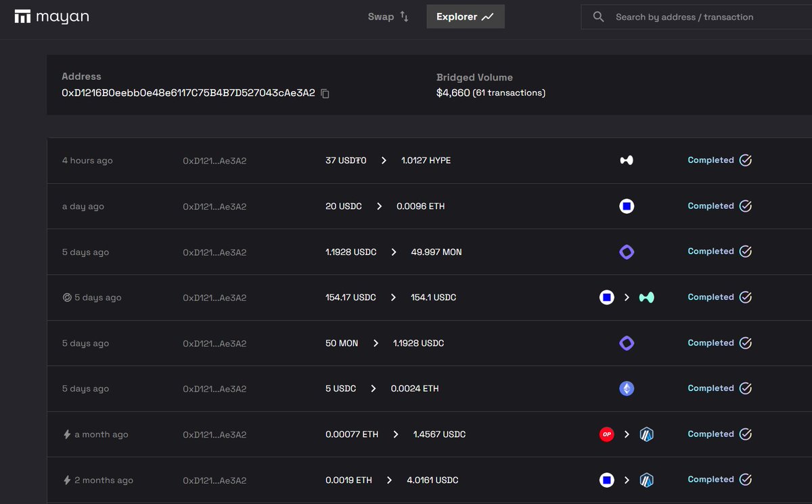The width and height of the screenshot is (812, 504).
Task: Open the address link in the 1.1928 USDC row
Action: point(215,252)
